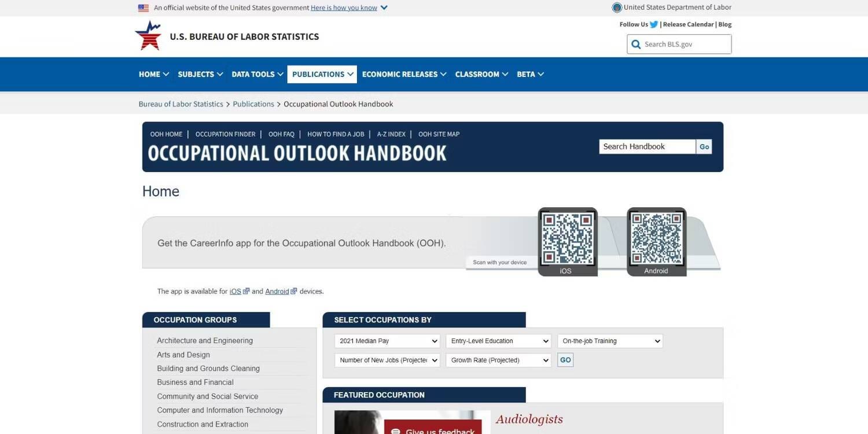The image size is (868, 434).
Task: Open the Growth Rate (Projected) dropdown
Action: [x=499, y=360]
